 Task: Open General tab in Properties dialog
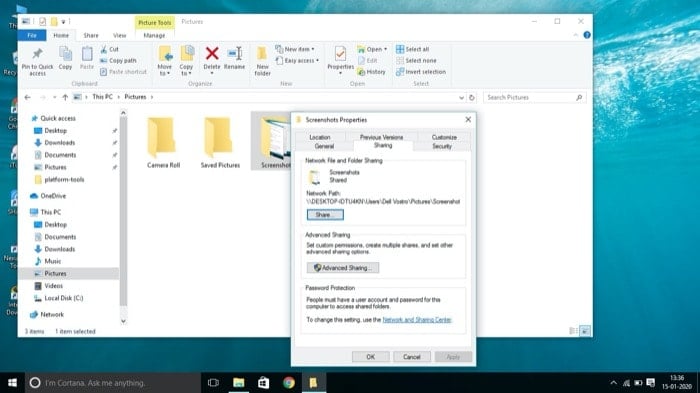click(x=324, y=146)
